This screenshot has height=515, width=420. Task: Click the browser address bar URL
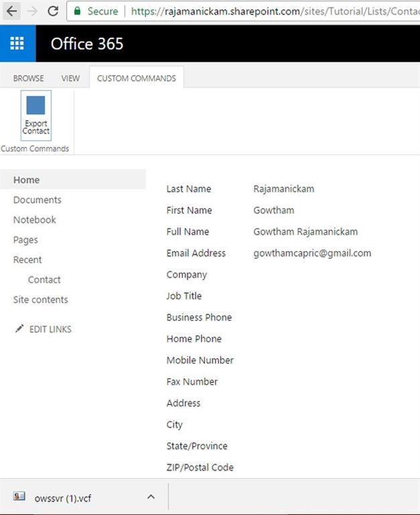(x=275, y=11)
